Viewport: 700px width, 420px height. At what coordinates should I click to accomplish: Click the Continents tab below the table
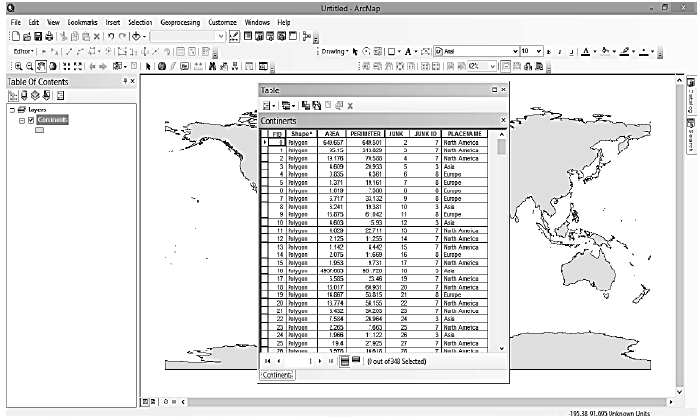point(277,375)
